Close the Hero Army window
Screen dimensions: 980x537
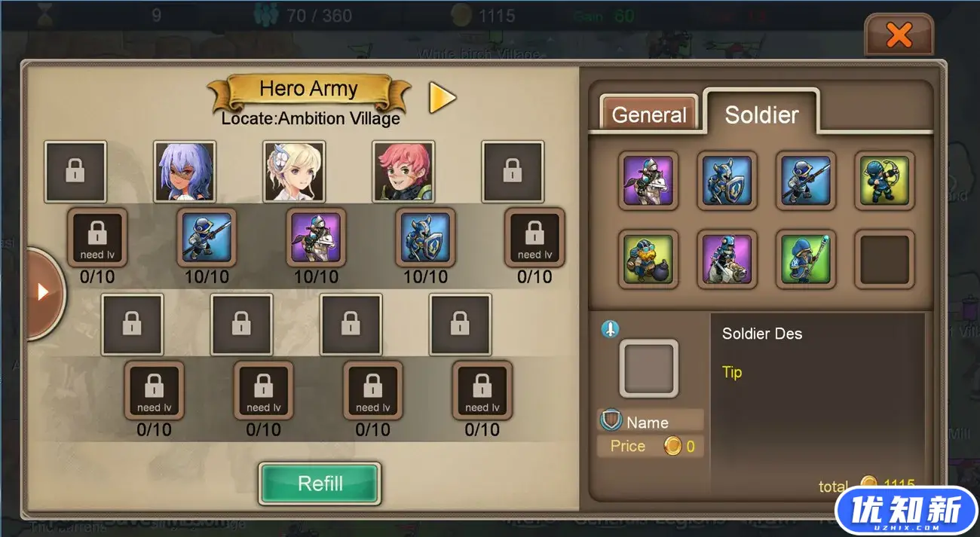899,35
